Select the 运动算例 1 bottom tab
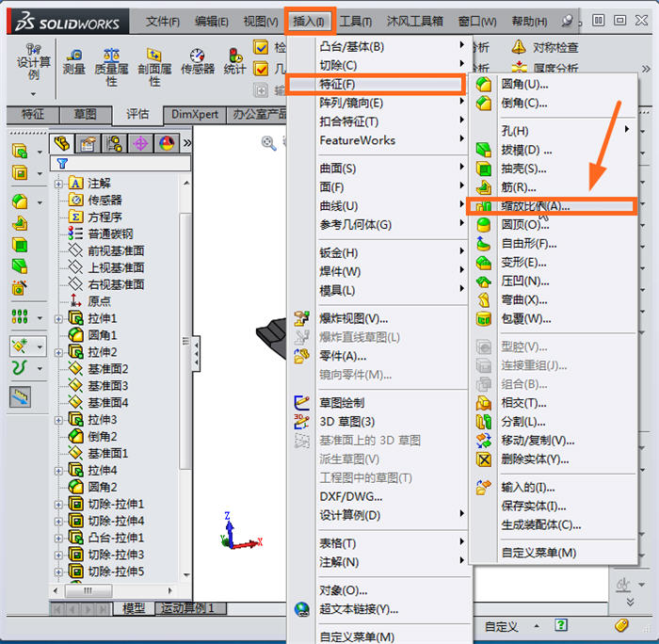Screen dimensions: 659x644 (x=188, y=609)
